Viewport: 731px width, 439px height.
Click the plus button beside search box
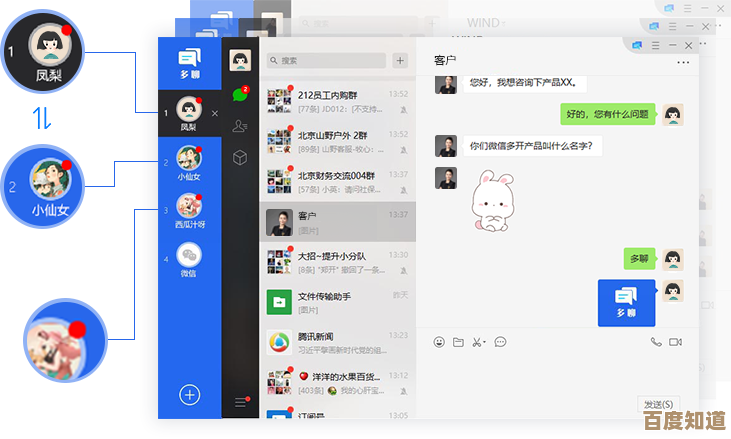(x=400, y=60)
